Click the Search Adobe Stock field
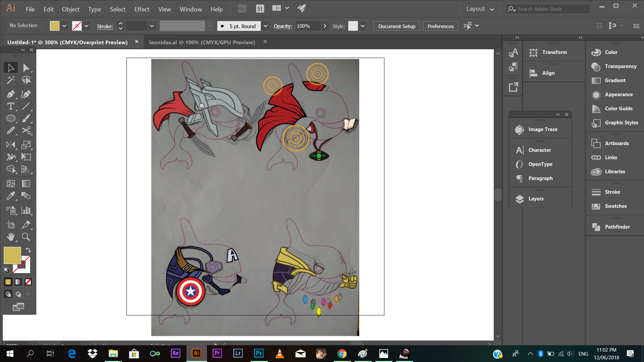The width and height of the screenshot is (644, 362). pos(548,9)
